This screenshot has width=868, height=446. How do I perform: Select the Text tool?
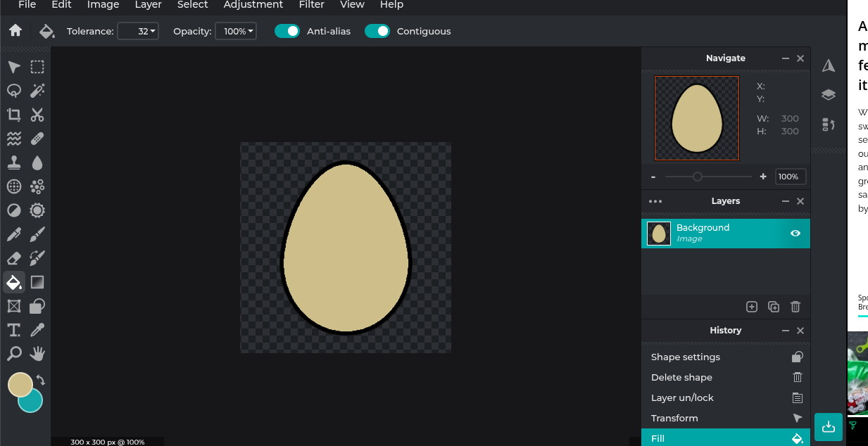[14, 330]
